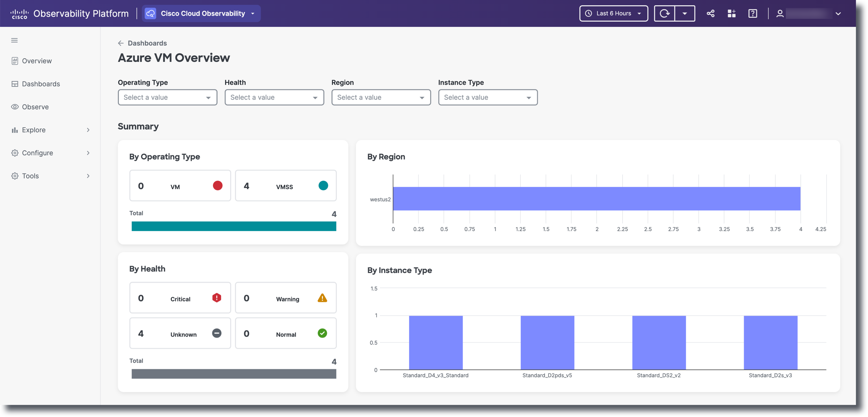This screenshot has height=417, width=868.
Task: Click the cloud icon beside Cisco Cloud Observability
Action: click(x=150, y=14)
